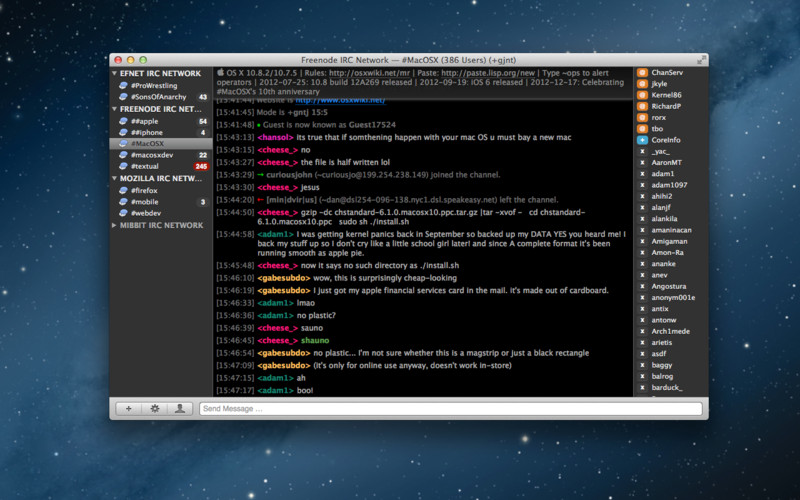Select the #MacOSX channel row

coord(161,143)
